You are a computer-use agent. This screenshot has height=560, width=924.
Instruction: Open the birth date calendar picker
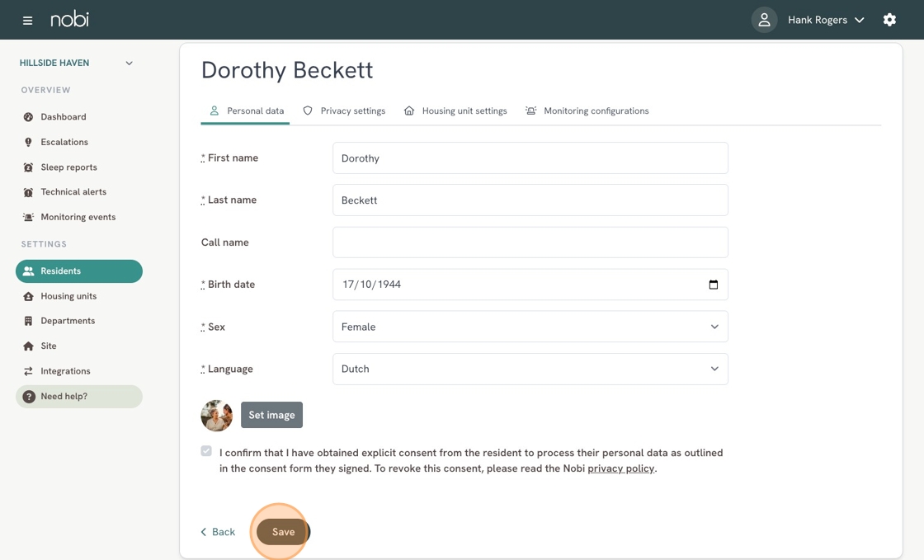coord(714,285)
